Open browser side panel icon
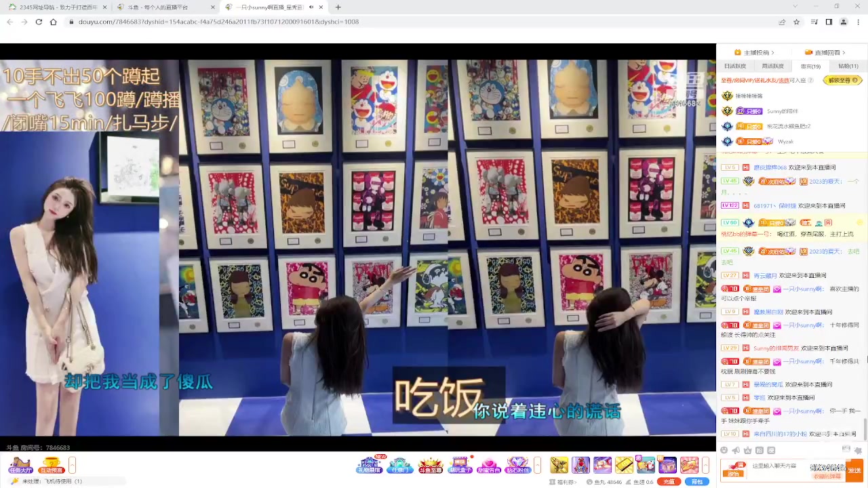 pyautogui.click(x=829, y=22)
